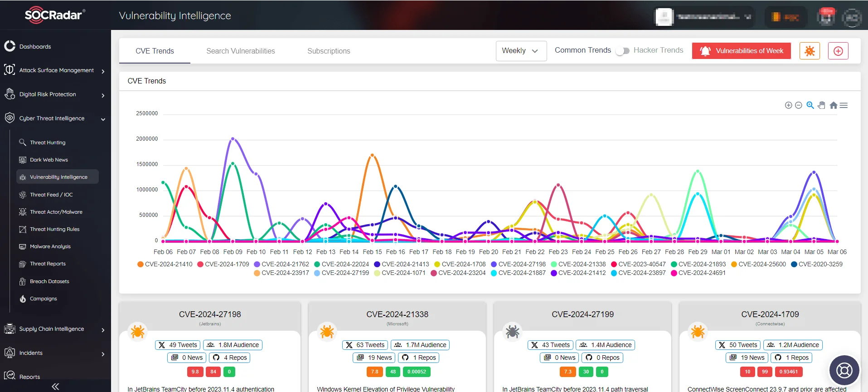Viewport: 868px width, 392px height.
Task: Open the help lifebuoy chat button
Action: (844, 371)
